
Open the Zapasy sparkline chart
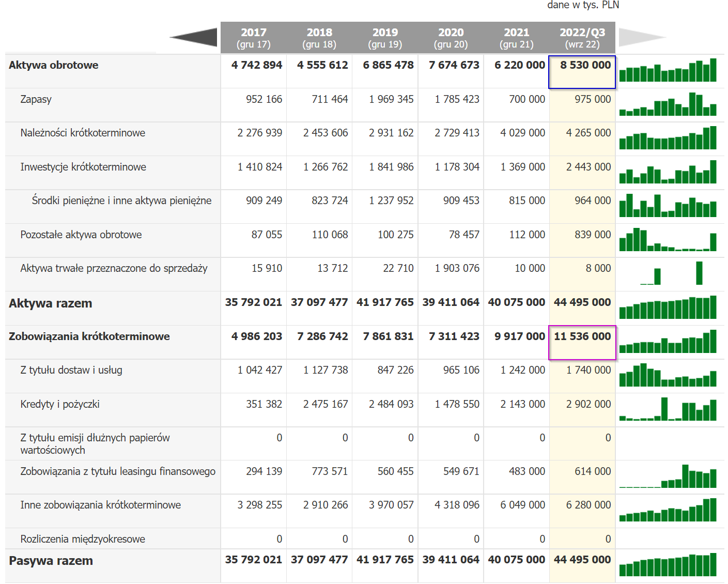click(668, 104)
